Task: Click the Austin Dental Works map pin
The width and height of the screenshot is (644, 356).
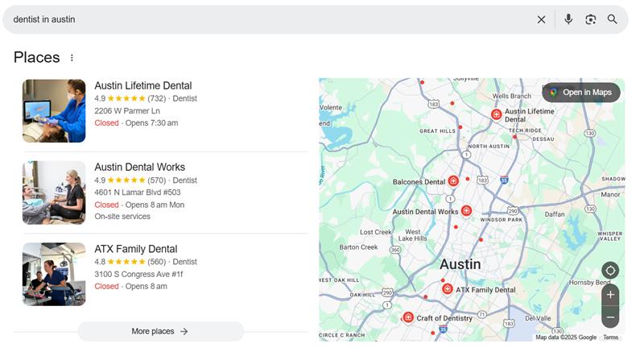Action: (x=466, y=211)
